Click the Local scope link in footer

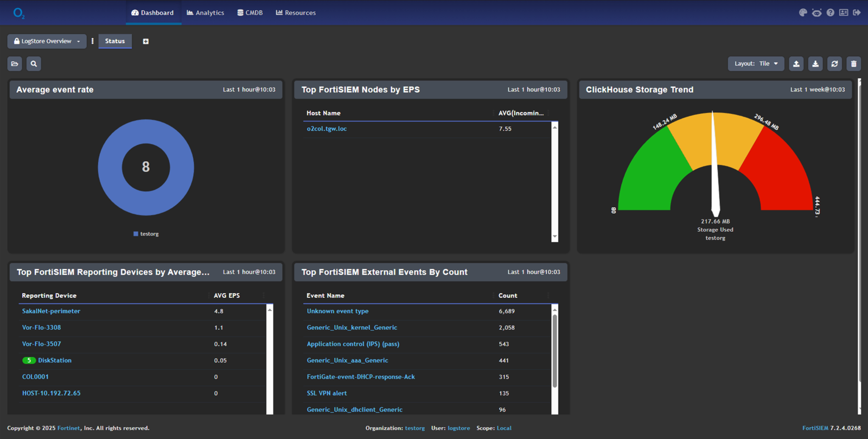pos(504,428)
